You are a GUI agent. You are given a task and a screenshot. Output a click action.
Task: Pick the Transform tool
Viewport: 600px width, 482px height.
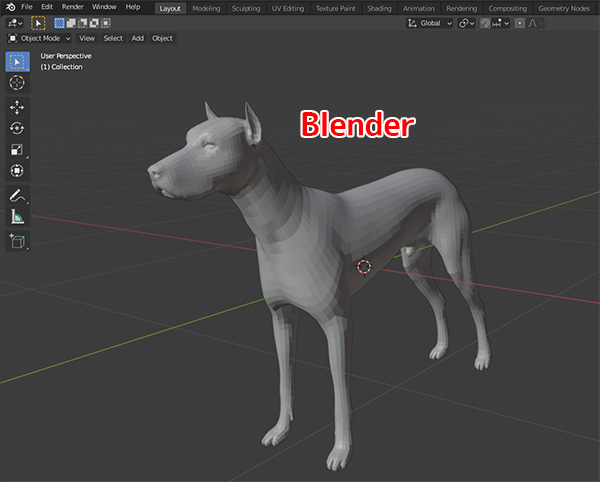tap(17, 171)
